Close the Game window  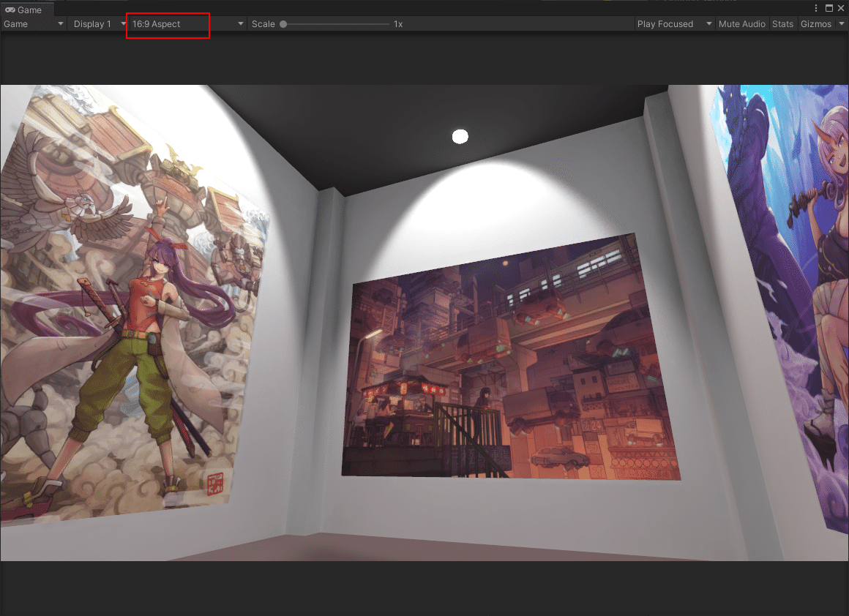click(841, 8)
